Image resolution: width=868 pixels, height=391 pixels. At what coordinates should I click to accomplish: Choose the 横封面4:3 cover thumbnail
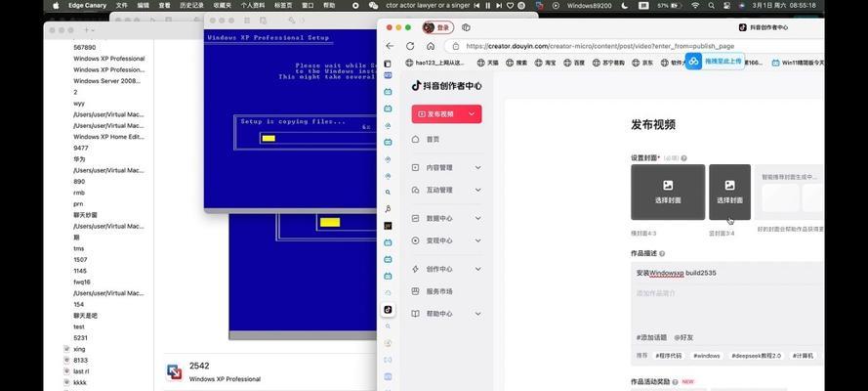[x=668, y=193]
